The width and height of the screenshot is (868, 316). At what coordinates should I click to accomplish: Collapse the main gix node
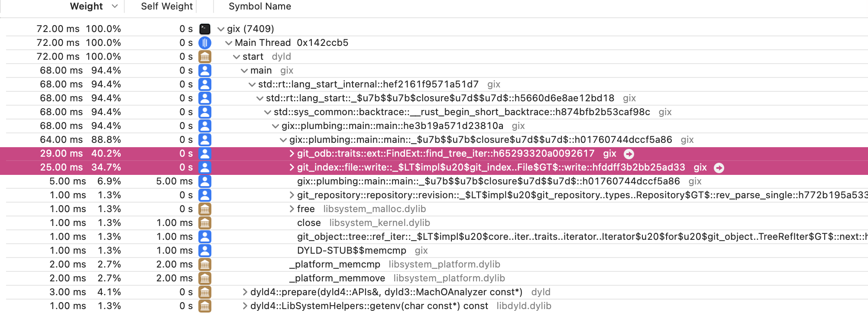click(x=244, y=71)
